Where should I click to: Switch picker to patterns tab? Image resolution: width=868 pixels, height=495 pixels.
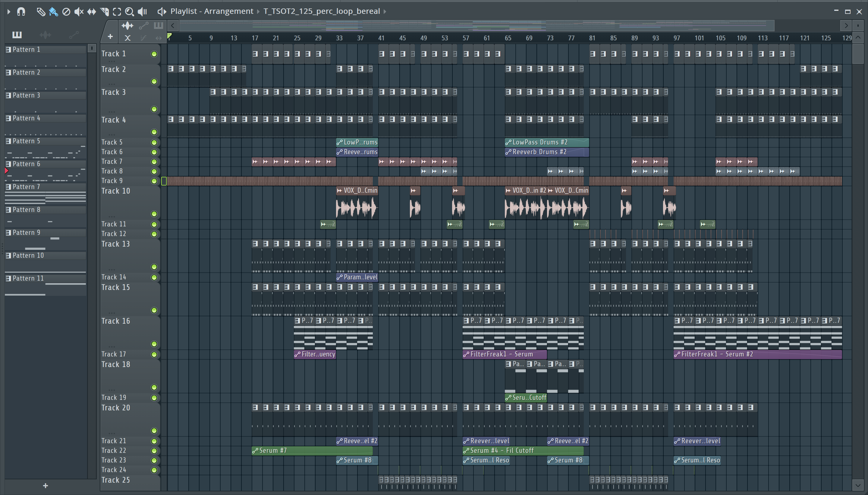[x=17, y=35]
